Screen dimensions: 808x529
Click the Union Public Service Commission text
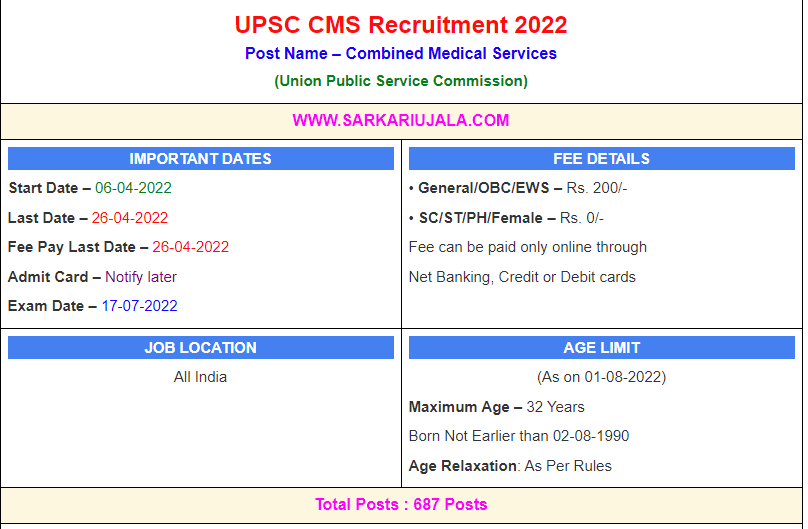tap(401, 81)
